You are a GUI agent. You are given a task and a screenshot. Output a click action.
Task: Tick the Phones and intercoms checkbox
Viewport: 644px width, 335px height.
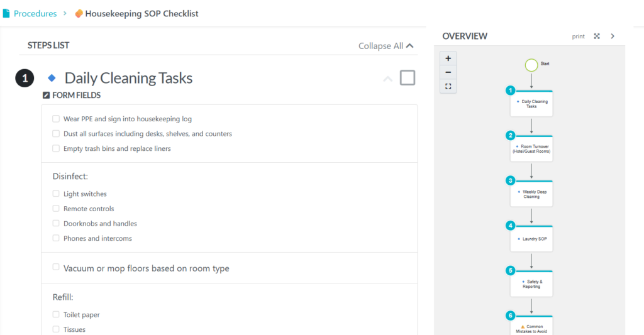pos(56,238)
